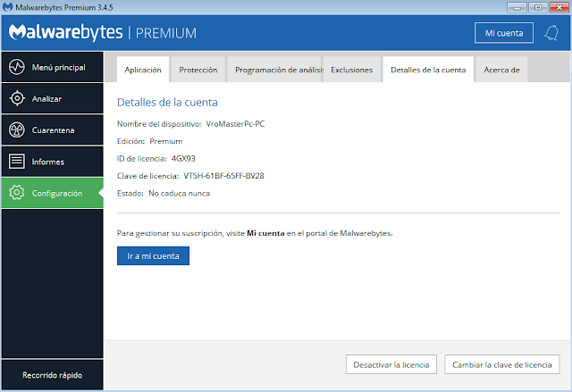The height and width of the screenshot is (392, 572).
Task: Select the Detalles de la cuenta tab
Action: (428, 70)
